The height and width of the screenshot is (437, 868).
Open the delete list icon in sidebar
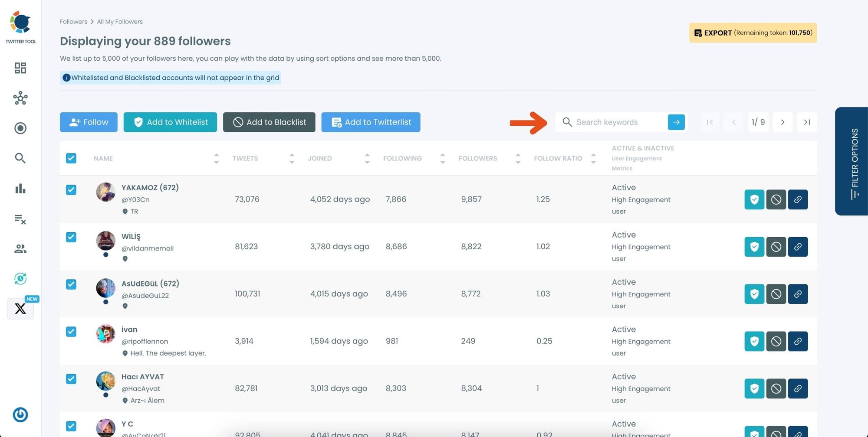click(x=20, y=219)
